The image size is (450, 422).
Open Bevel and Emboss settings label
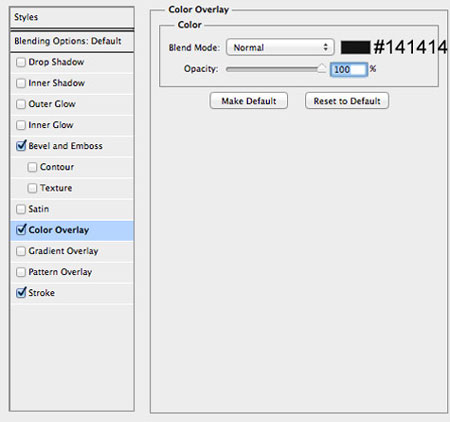tap(66, 146)
